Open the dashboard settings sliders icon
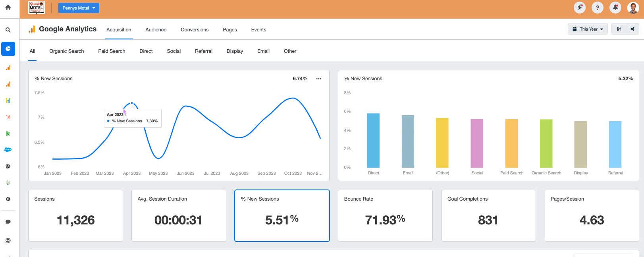The width and height of the screenshot is (644, 257). pyautogui.click(x=619, y=29)
